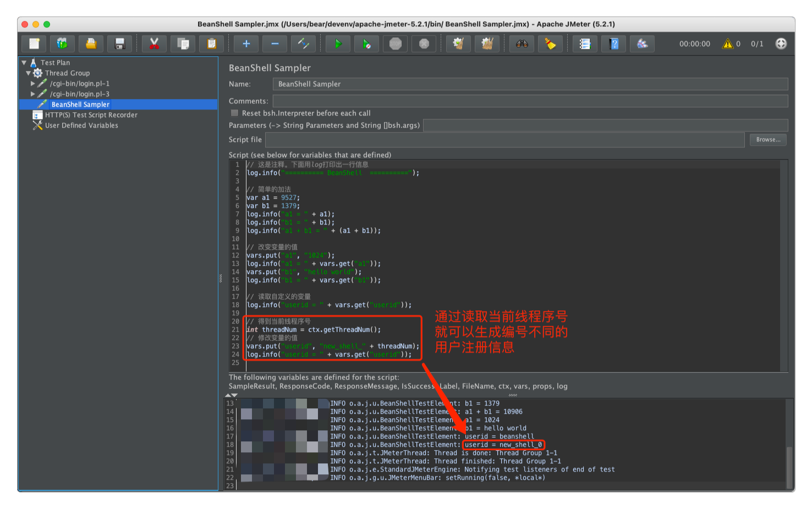This screenshot has width=812, height=509.
Task: Click the split pane divider handle
Action: (x=221, y=278)
